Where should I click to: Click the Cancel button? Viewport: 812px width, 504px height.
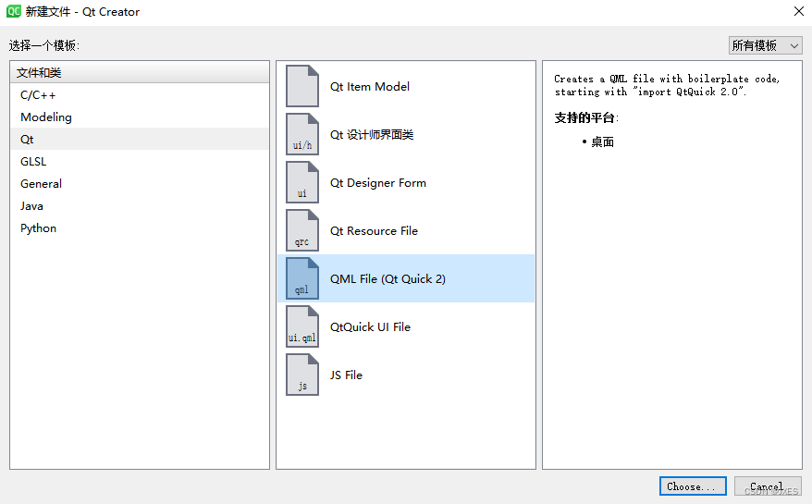(x=768, y=486)
